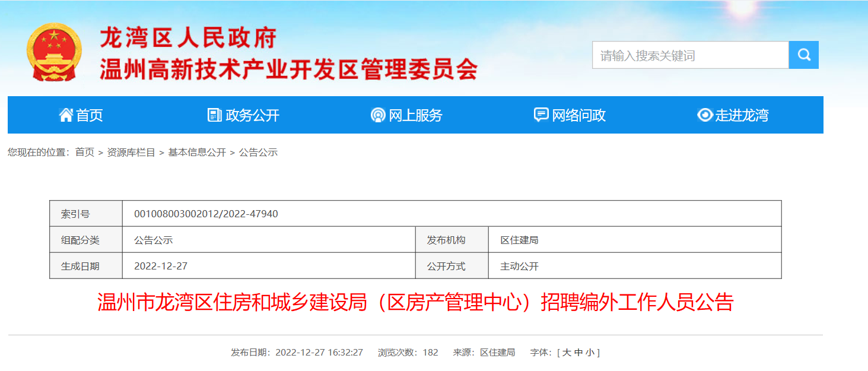Click the house icon beside 首页

coord(66,115)
